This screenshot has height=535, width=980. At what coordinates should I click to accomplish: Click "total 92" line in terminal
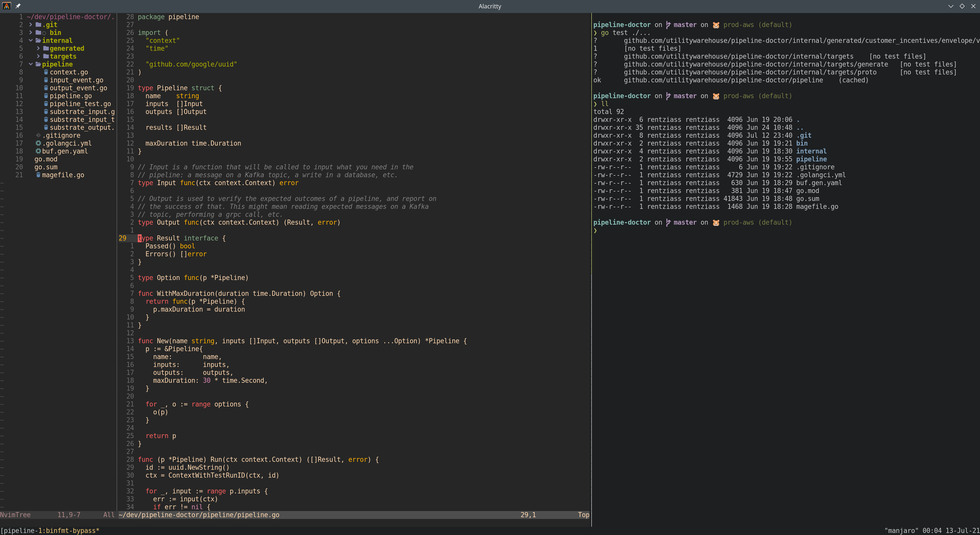(x=609, y=112)
